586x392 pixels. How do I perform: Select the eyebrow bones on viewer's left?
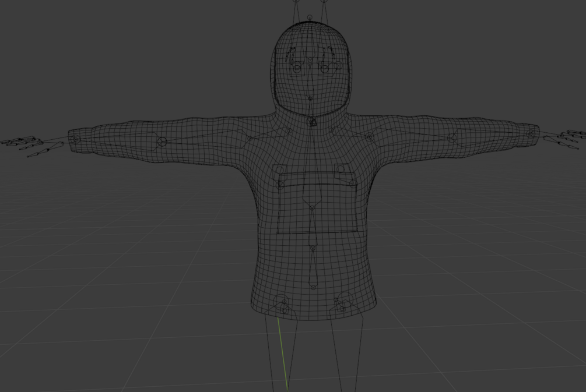[x=292, y=55]
